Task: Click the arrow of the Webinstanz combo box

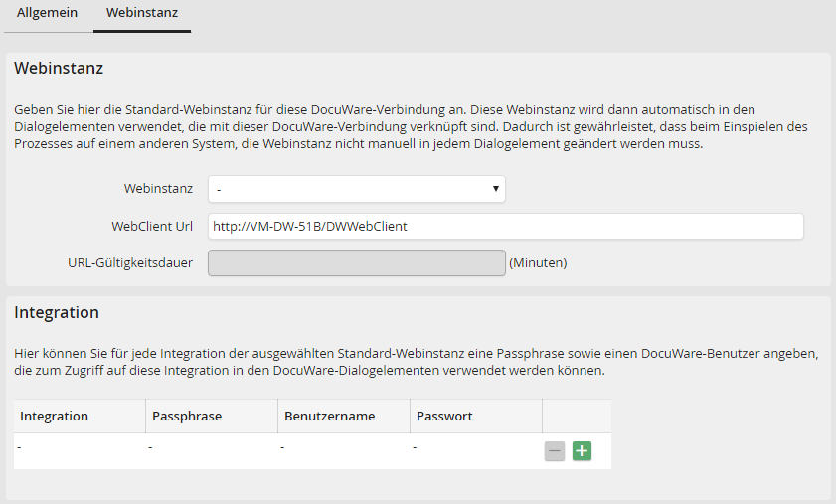Action: coord(494,189)
